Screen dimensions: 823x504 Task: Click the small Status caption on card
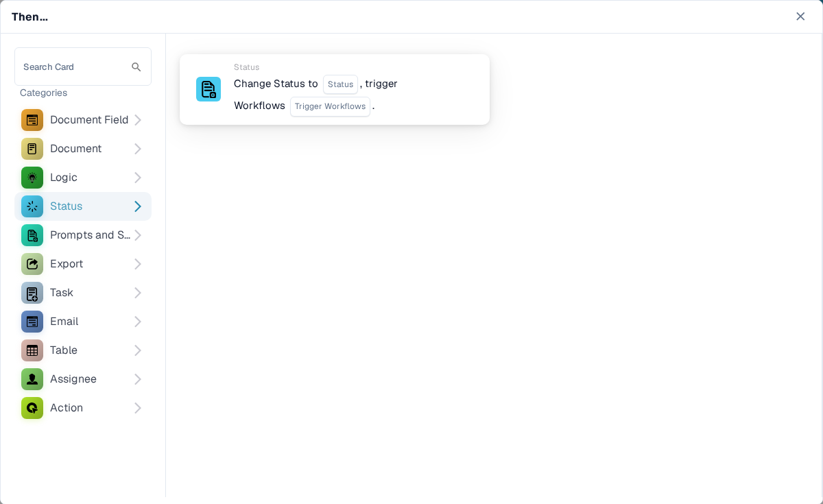pos(246,67)
